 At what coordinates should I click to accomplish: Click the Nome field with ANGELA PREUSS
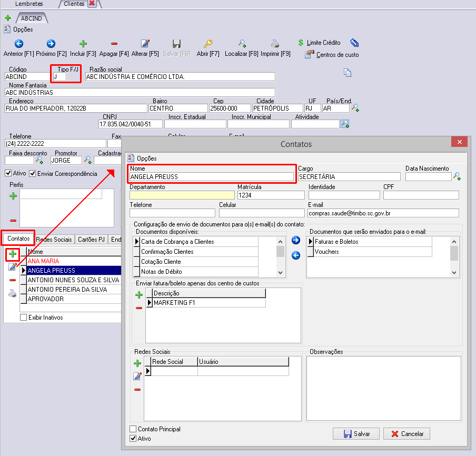click(212, 177)
